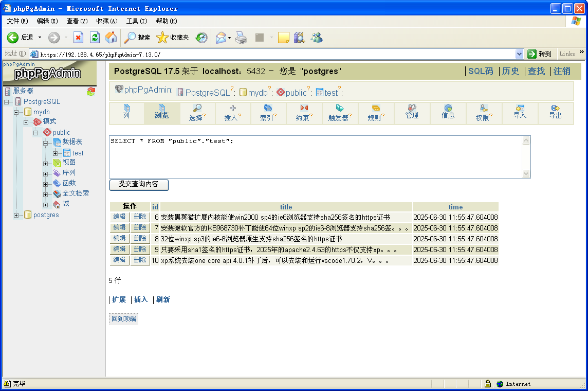The width and height of the screenshot is (588, 391).
Task: Open the 历史 (History) header link
Action: click(x=511, y=71)
